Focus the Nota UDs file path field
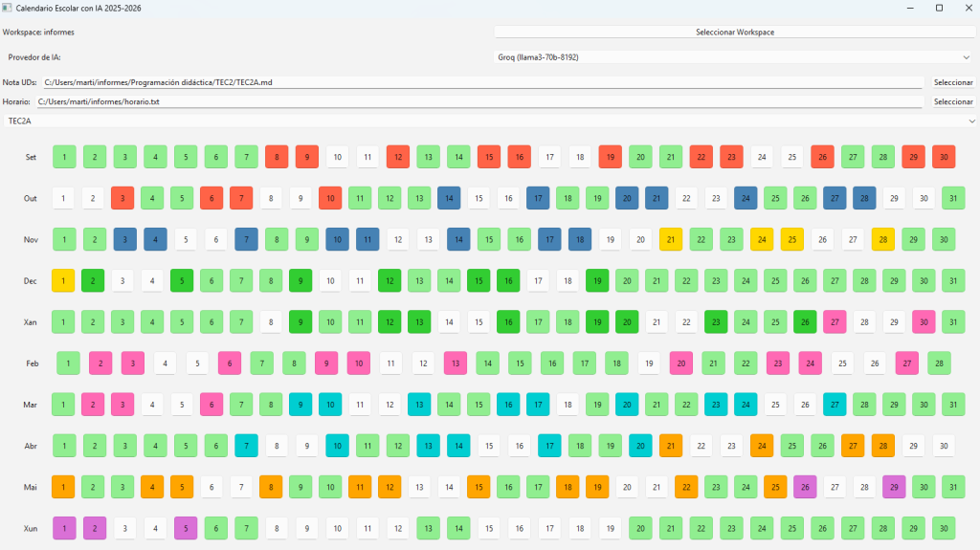The height and width of the screenshot is (550, 980). (482, 82)
